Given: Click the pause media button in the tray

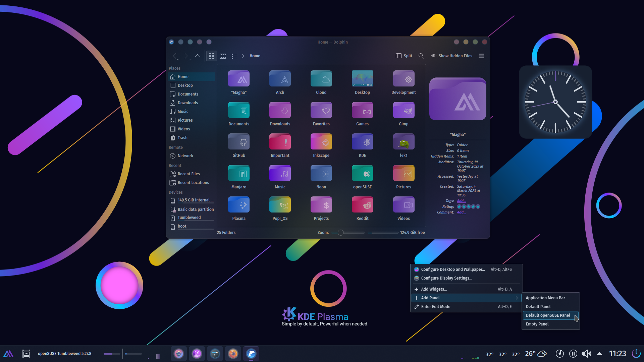Looking at the screenshot, I should 573,354.
